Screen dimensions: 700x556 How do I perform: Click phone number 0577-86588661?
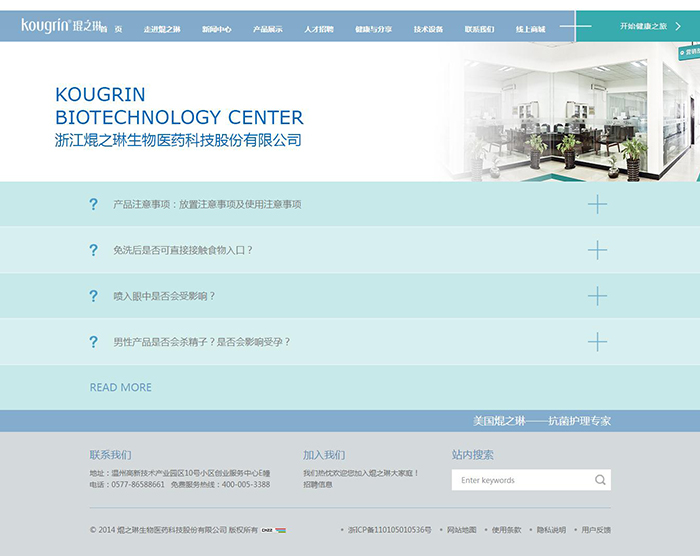tap(138, 485)
